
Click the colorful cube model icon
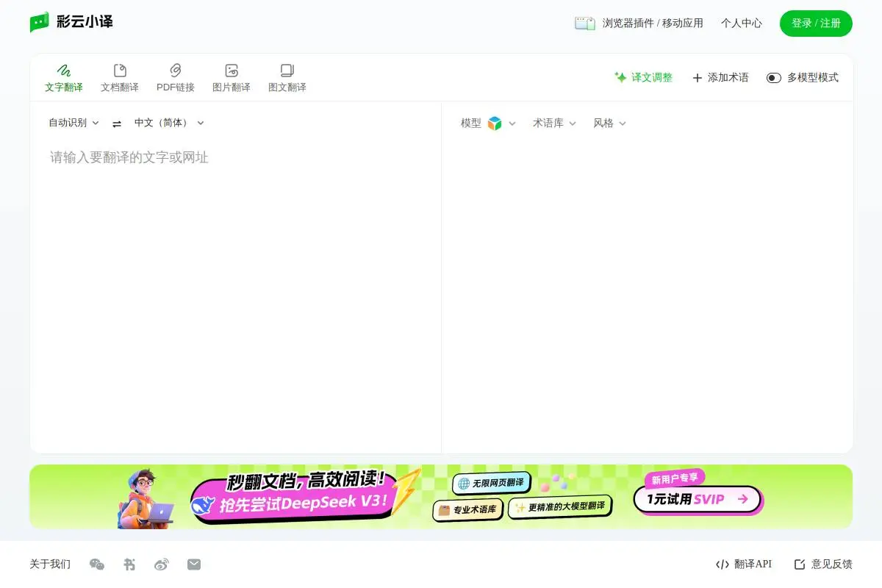pyautogui.click(x=495, y=123)
